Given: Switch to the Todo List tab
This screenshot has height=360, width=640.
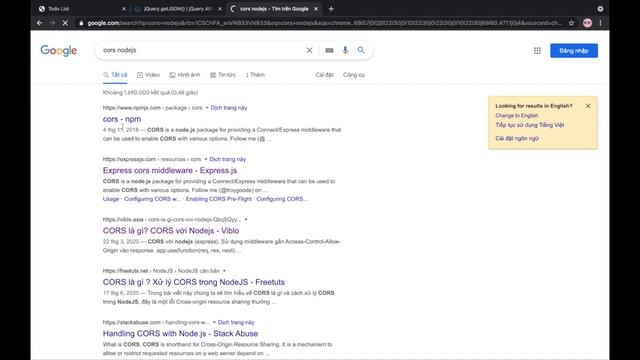Looking at the screenshot, I should pos(82,9).
